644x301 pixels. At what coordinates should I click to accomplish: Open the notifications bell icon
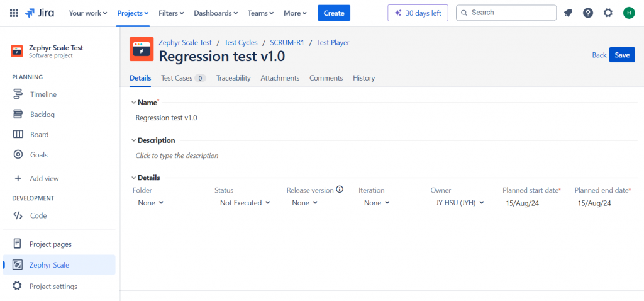click(x=568, y=13)
